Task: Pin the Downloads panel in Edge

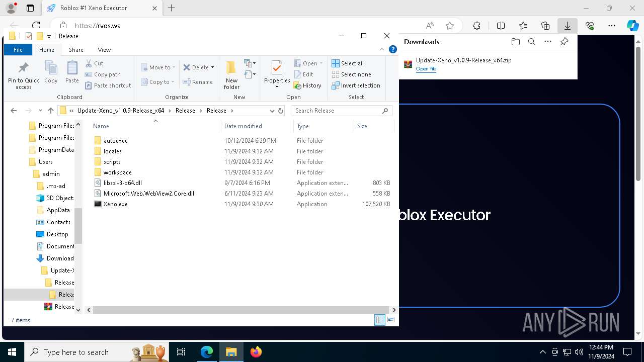Action: click(x=564, y=42)
